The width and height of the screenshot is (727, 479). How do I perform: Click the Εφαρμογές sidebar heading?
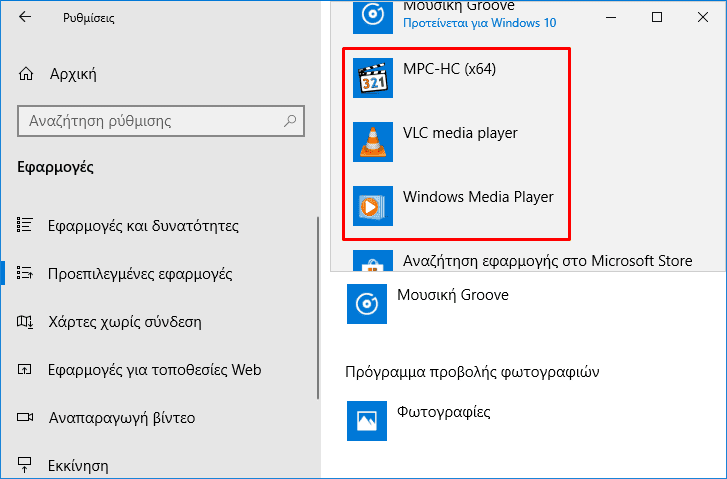point(55,167)
